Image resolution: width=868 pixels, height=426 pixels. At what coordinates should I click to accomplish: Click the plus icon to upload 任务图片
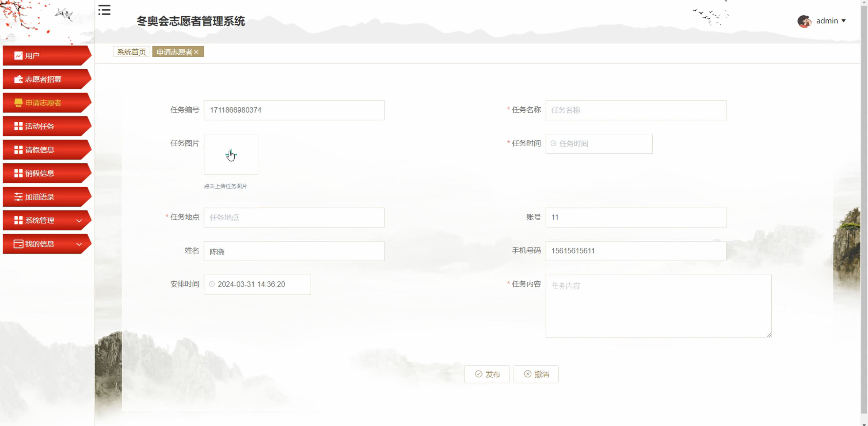[x=231, y=154]
